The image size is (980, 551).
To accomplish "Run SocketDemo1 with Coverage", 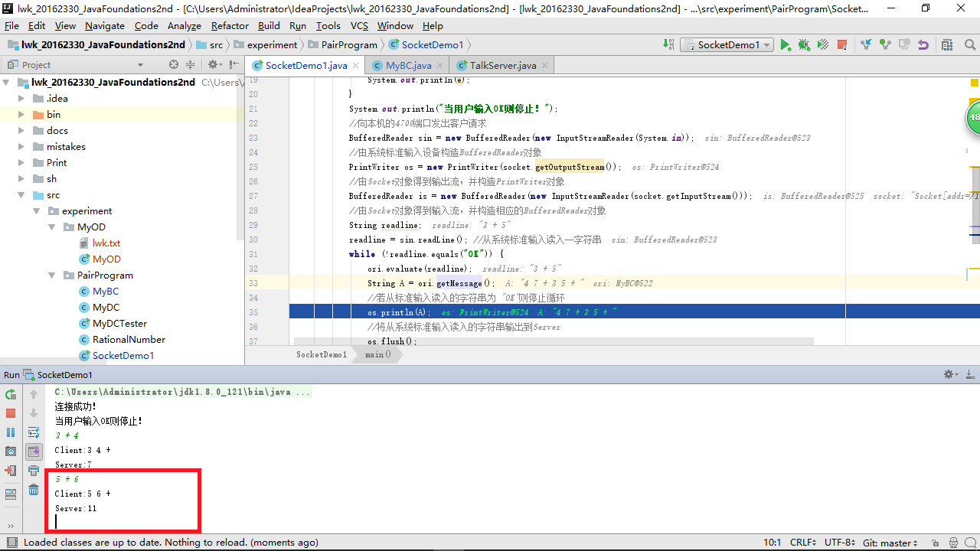I will tap(823, 45).
